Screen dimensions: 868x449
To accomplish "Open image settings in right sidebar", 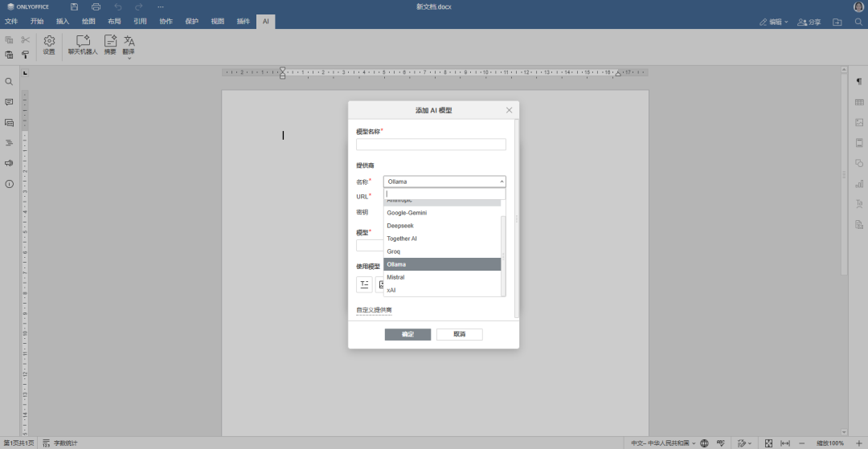I will (x=859, y=123).
